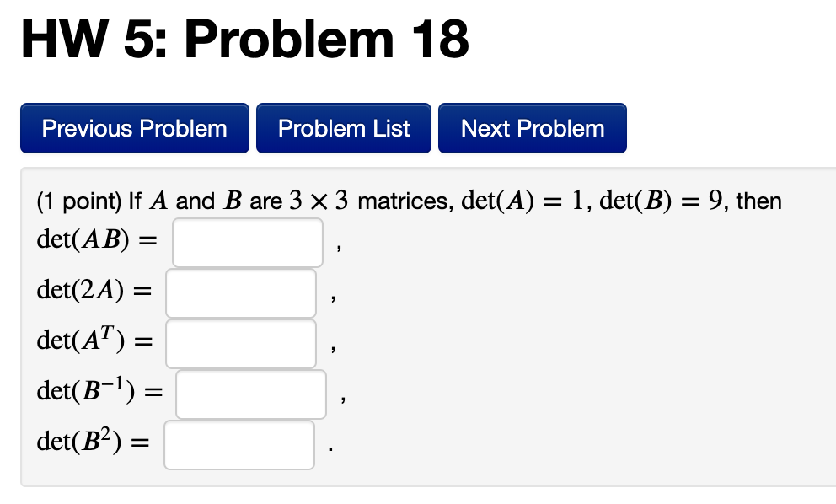Click the rightmost blue navigation button
This screenshot has height=504, width=836.
pyautogui.click(x=532, y=128)
